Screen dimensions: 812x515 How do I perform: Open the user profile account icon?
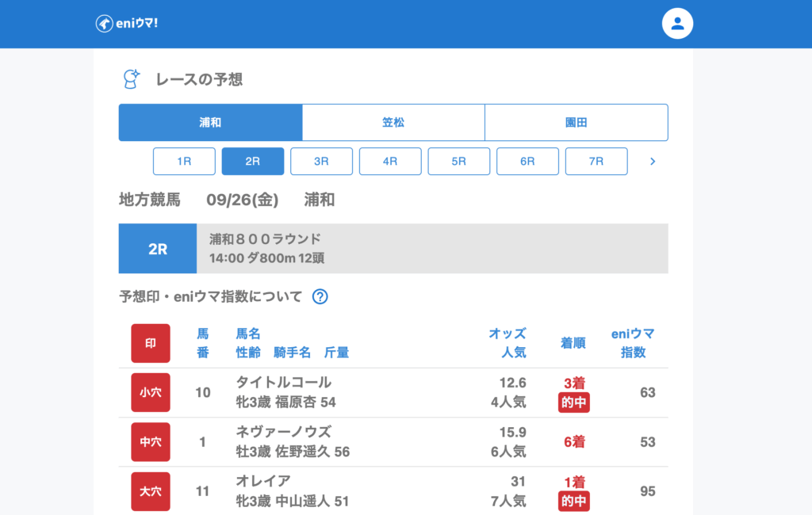[677, 24]
